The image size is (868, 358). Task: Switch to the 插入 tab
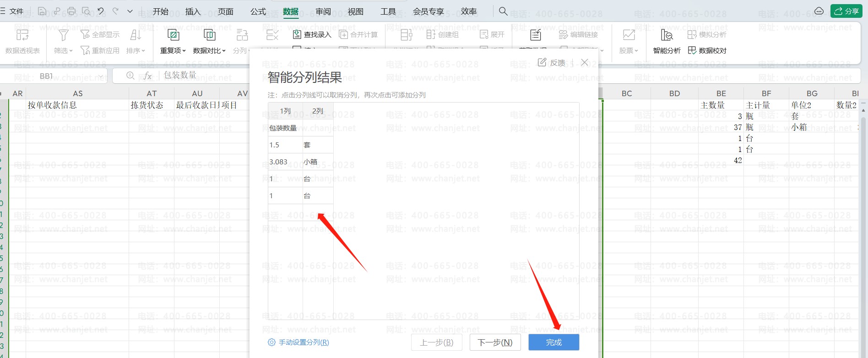point(193,11)
